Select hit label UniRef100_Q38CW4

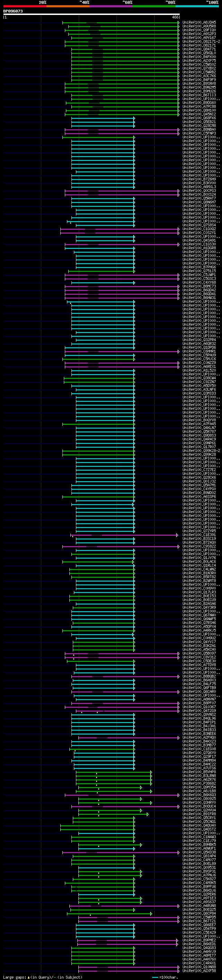(x=199, y=378)
